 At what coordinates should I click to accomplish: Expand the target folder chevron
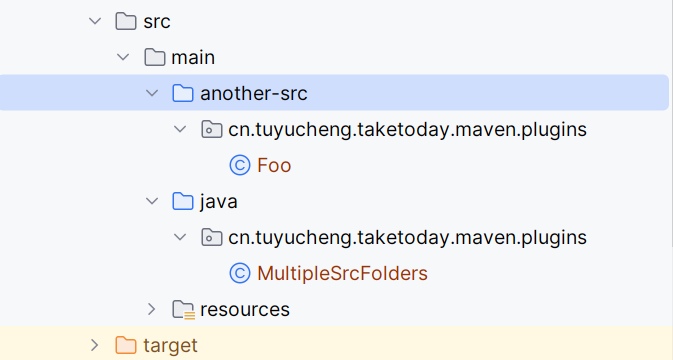(x=94, y=345)
